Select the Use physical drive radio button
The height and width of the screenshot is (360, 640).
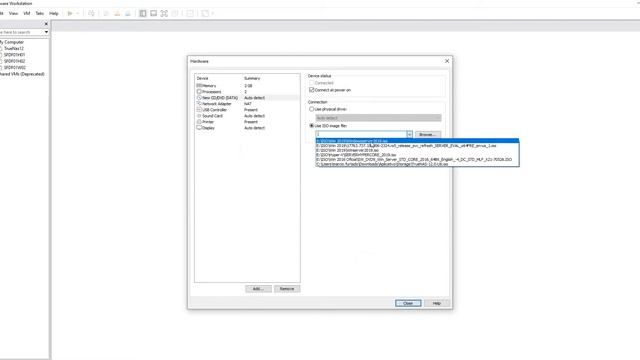point(312,109)
